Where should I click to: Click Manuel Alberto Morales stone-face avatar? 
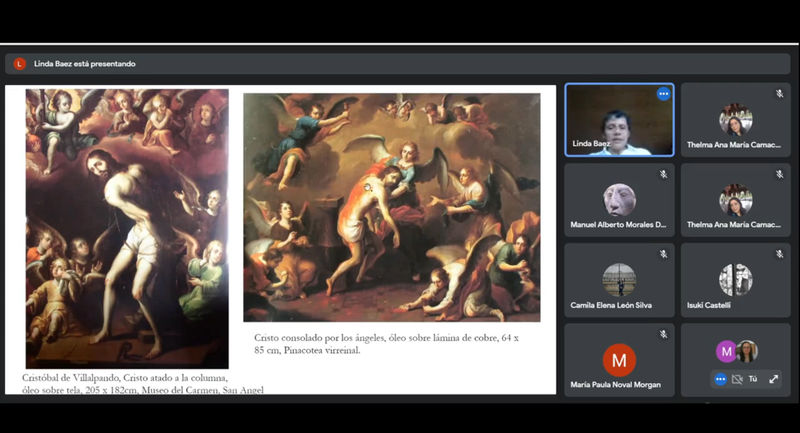[x=619, y=199]
